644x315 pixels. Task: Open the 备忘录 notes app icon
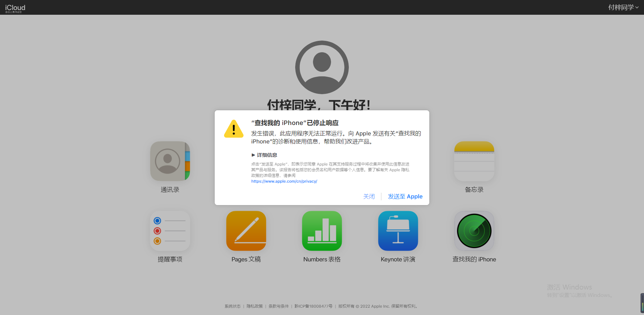[x=474, y=161]
